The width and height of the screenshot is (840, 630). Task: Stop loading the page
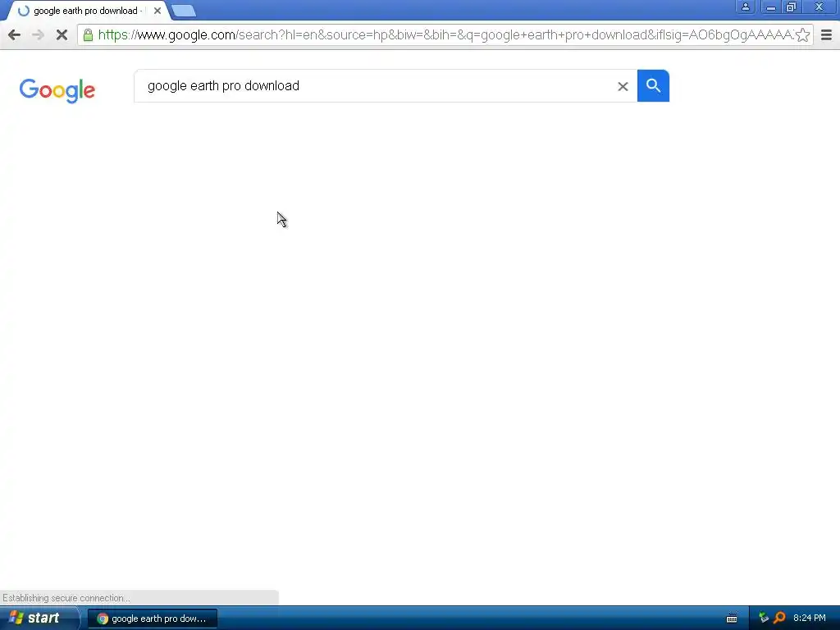coord(62,35)
